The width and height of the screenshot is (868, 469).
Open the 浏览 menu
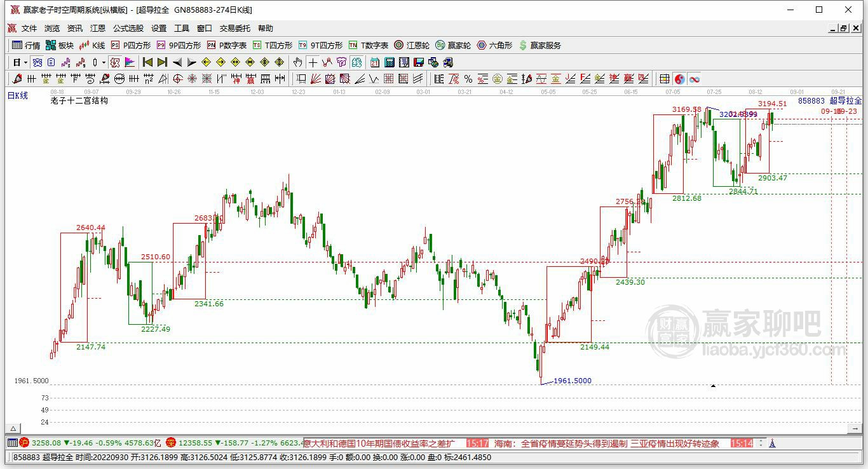52,29
